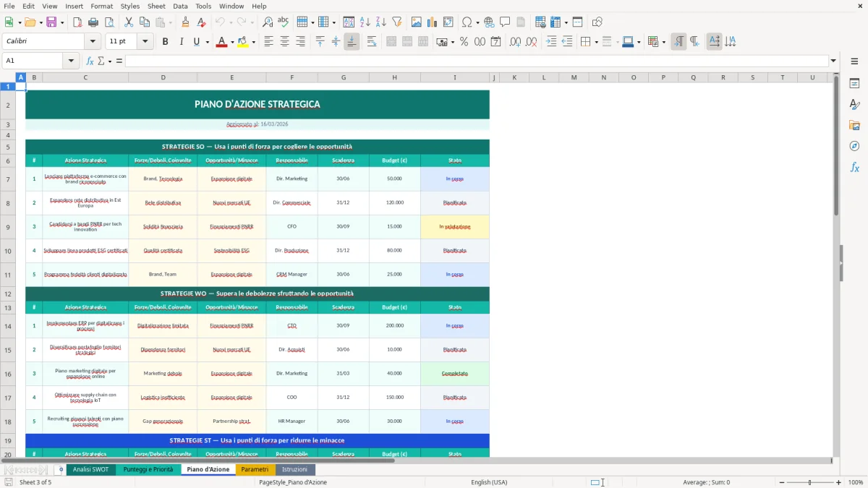This screenshot has height=488, width=868.
Task: Open Conditional Formatting dropdown arrow
Action: point(663,42)
